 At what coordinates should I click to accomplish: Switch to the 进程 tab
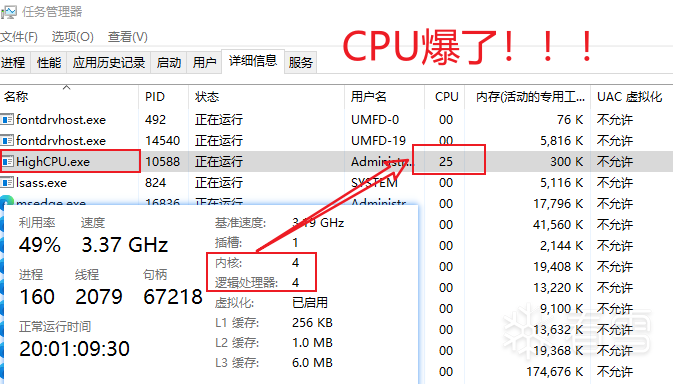(14, 63)
